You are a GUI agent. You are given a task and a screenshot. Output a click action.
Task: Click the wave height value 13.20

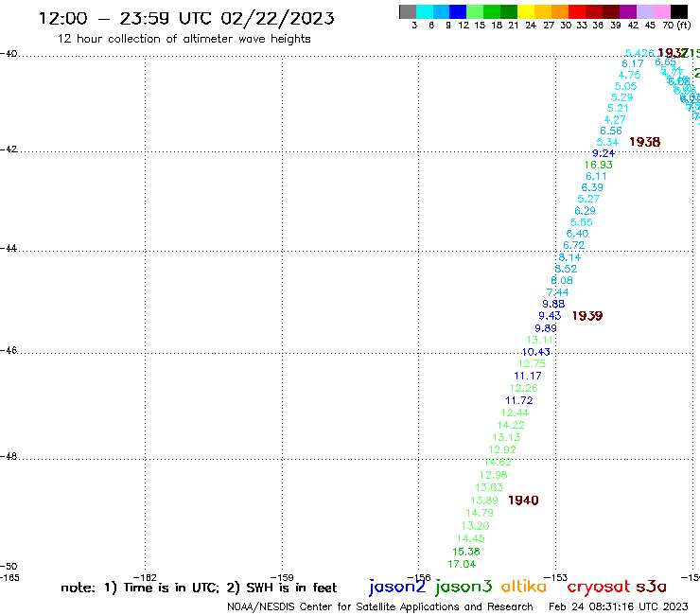pyautogui.click(x=475, y=526)
